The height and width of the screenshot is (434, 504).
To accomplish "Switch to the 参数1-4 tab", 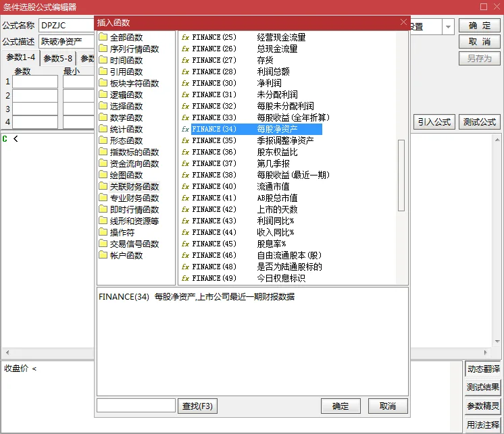I will 20,57.
